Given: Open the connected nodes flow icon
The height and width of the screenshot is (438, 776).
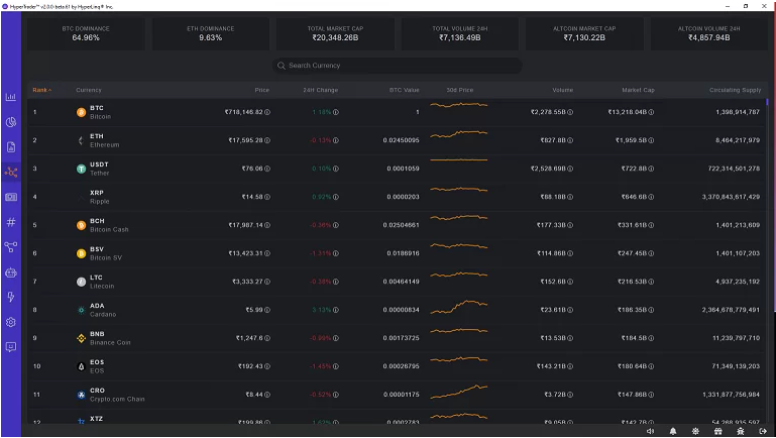Looking at the screenshot, I should tap(11, 247).
